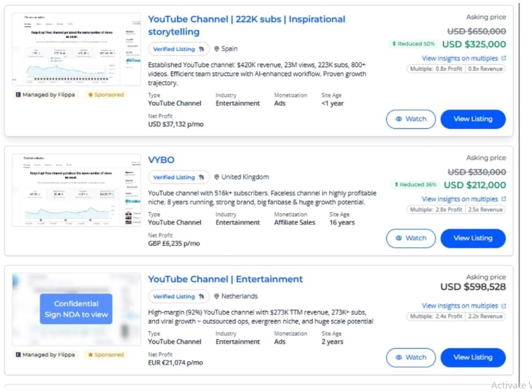
Task: Open the VYBO listing title
Action: [161, 160]
